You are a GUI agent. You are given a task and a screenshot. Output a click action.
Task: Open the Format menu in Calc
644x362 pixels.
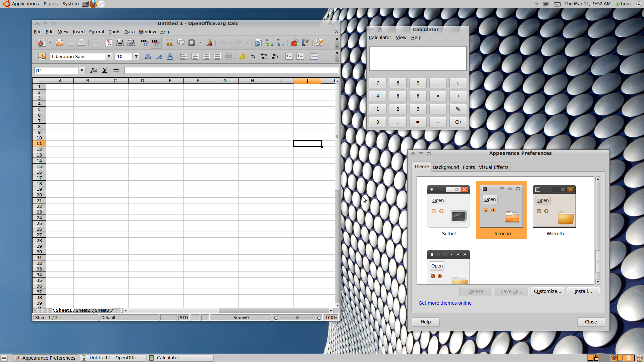tap(97, 32)
